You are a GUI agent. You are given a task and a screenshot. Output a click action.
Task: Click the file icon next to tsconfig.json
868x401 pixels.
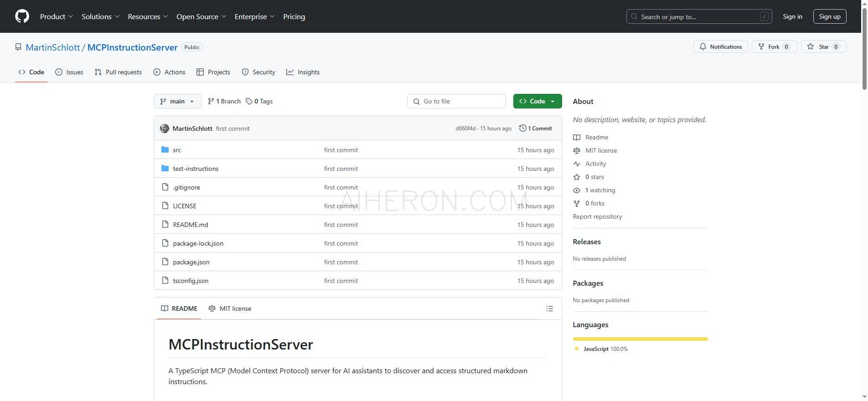(165, 280)
